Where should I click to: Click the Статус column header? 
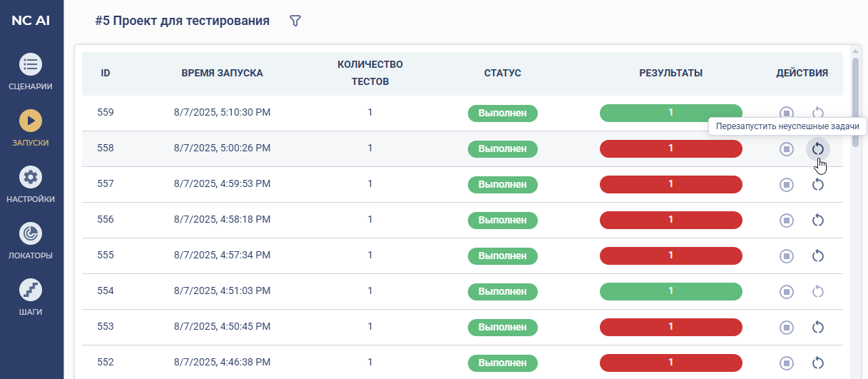point(502,73)
